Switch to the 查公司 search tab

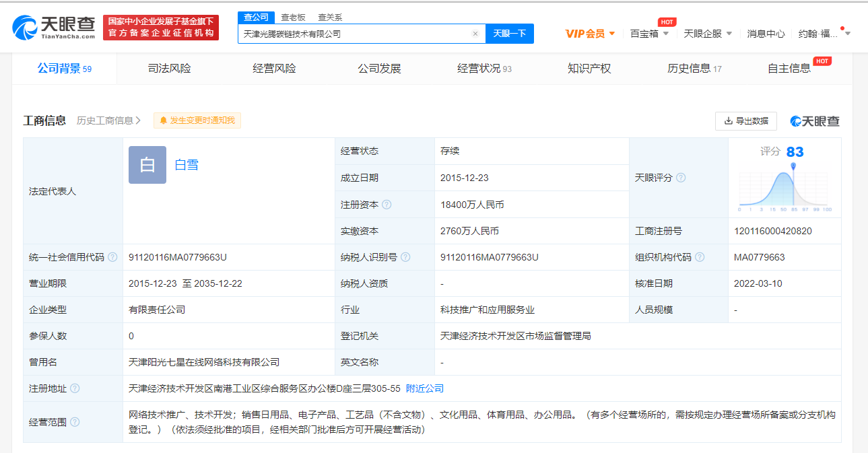point(256,18)
